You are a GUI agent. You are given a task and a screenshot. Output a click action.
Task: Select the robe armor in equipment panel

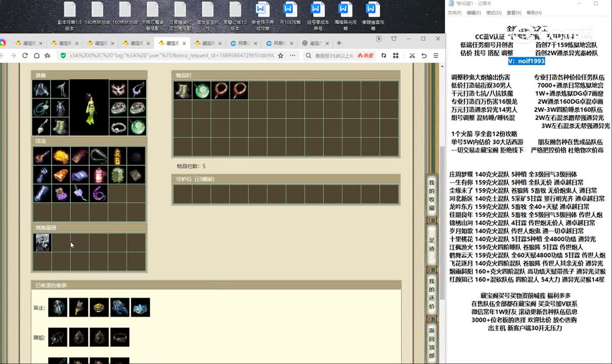[61, 108]
